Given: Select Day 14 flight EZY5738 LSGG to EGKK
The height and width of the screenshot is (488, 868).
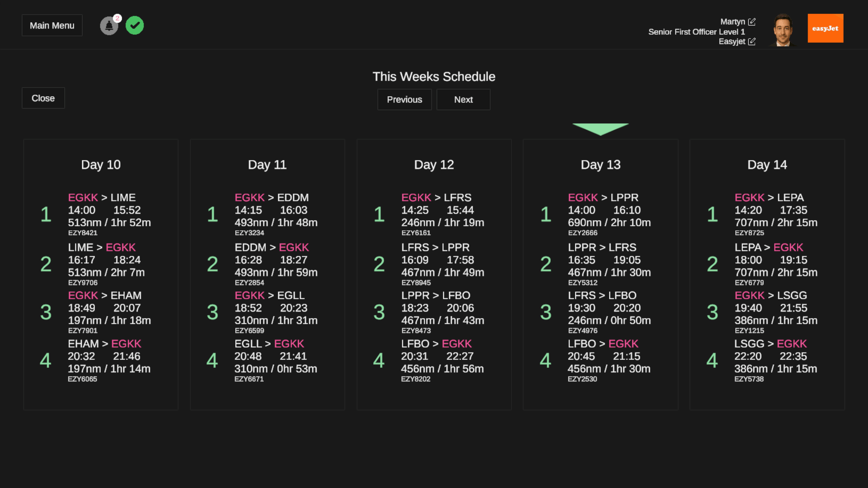Looking at the screenshot, I should click(775, 360).
